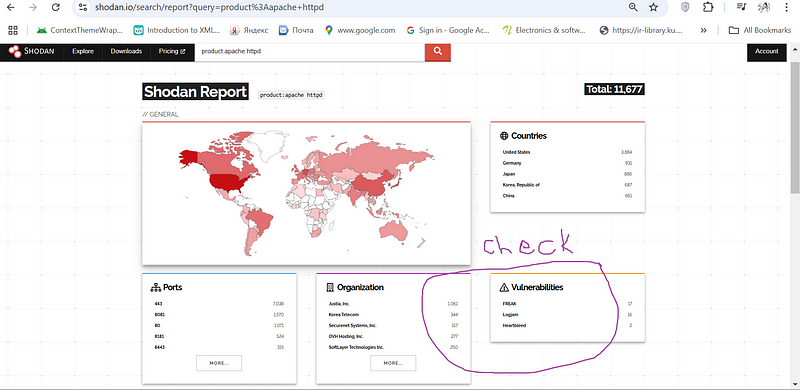Bookmark this page with the star icon
The image size is (800, 390).
pos(654,7)
